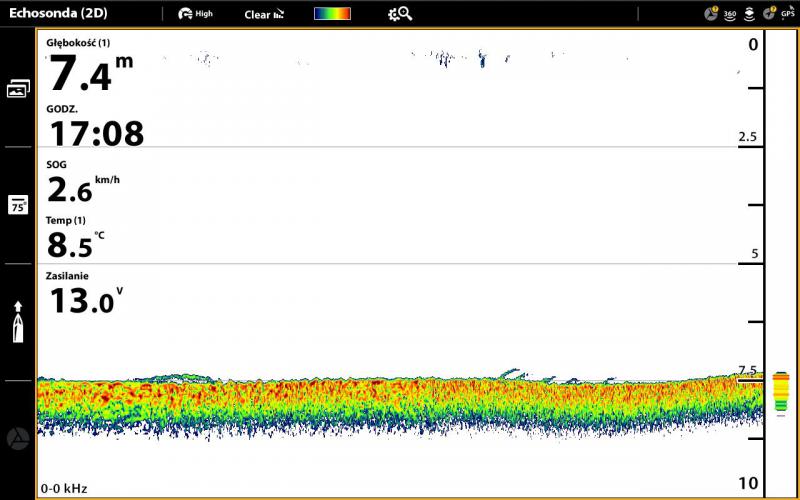Viewport: 800px width, 500px height.
Task: Click the 0-0 kHz frequency label
Action: pos(64,489)
